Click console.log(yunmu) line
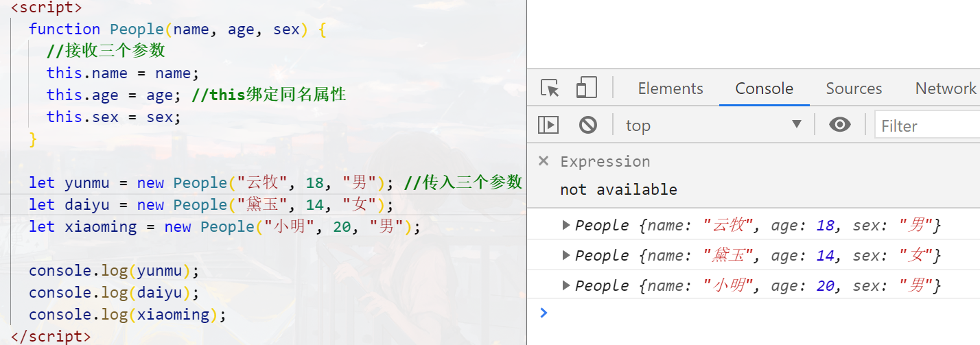The image size is (980, 345). click(x=114, y=270)
